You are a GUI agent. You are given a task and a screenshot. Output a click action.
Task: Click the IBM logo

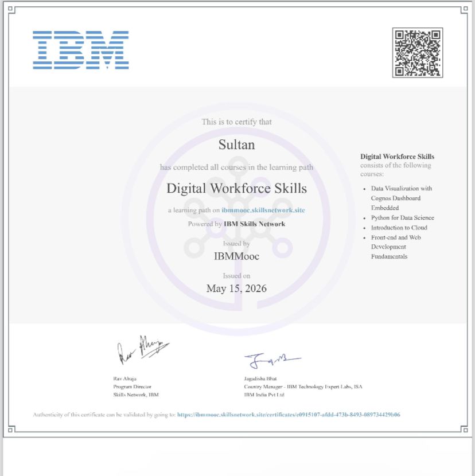(x=81, y=50)
